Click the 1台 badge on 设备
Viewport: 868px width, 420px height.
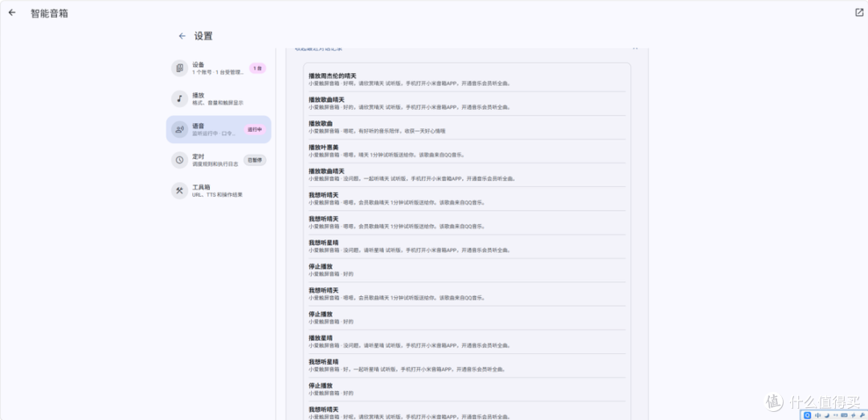(257, 68)
